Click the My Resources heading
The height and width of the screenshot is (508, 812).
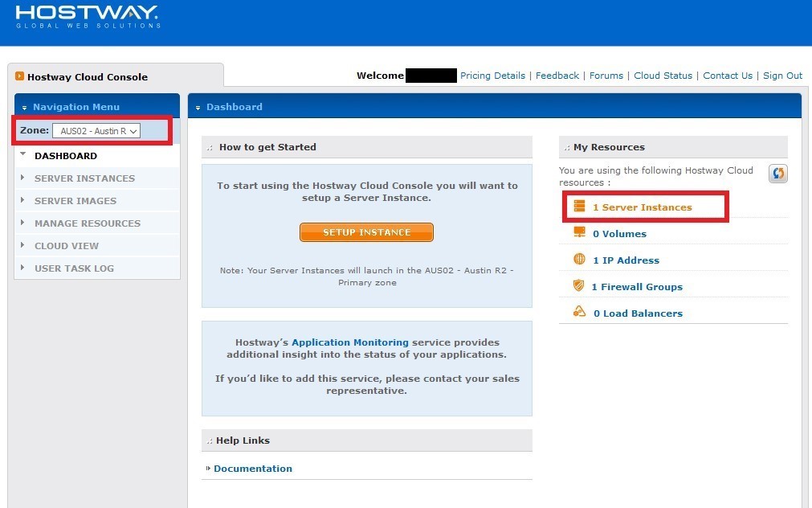click(x=609, y=147)
